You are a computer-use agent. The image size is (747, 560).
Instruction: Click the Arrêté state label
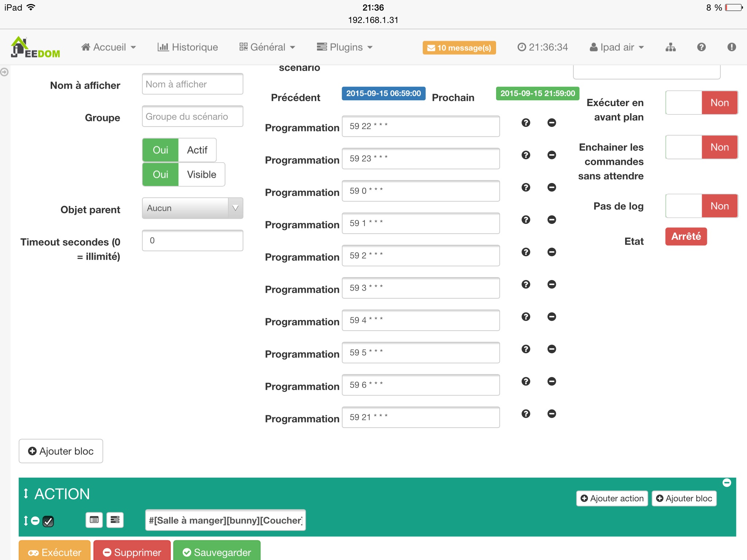[686, 237]
